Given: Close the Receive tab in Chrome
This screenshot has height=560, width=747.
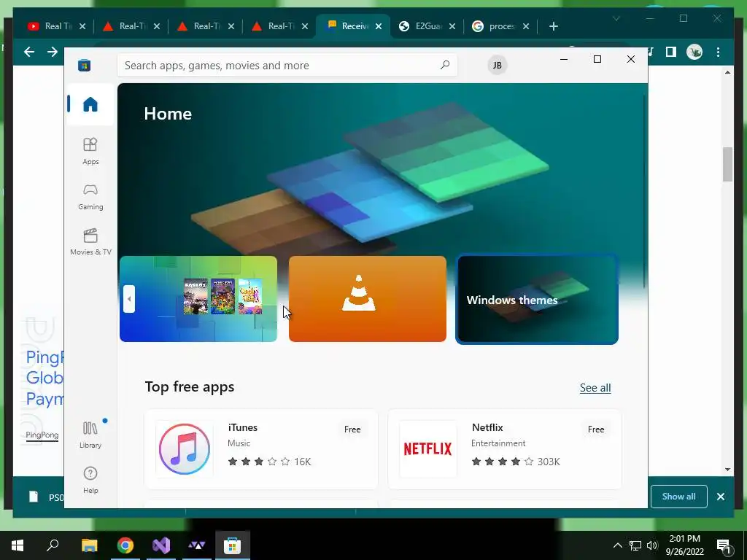Looking at the screenshot, I should (379, 26).
